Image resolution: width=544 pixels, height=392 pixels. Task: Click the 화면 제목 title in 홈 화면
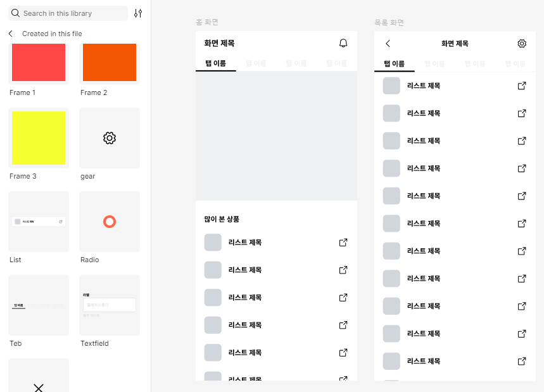click(x=219, y=43)
